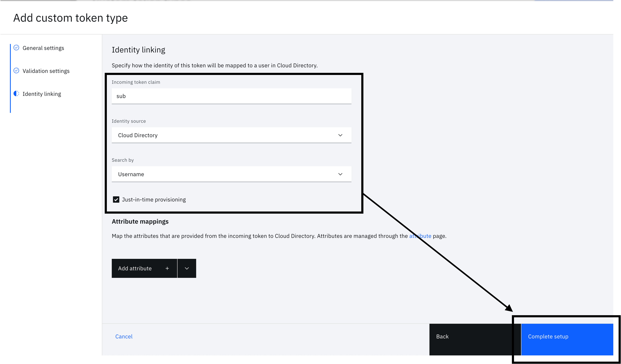Click the Search by chevron icon
Screen dimensions: 621x364
pyautogui.click(x=340, y=174)
